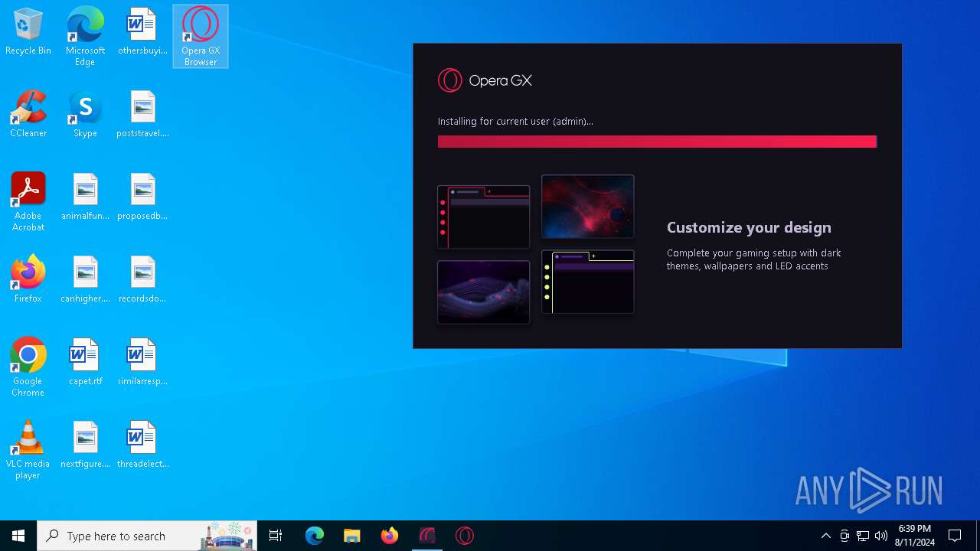Click the 'Customize your design' heading
The height and width of the screenshot is (551, 980).
point(749,227)
